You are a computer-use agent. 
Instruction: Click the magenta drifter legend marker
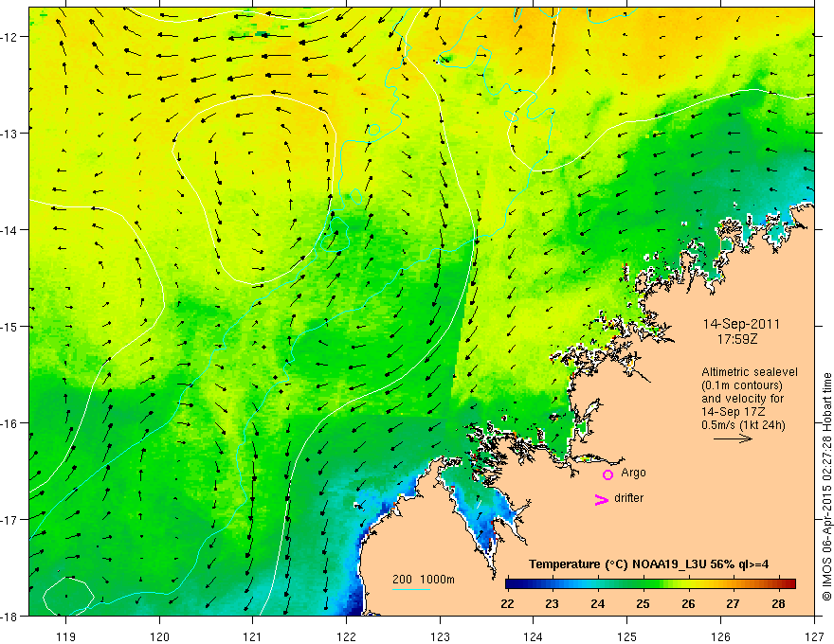tap(601, 499)
